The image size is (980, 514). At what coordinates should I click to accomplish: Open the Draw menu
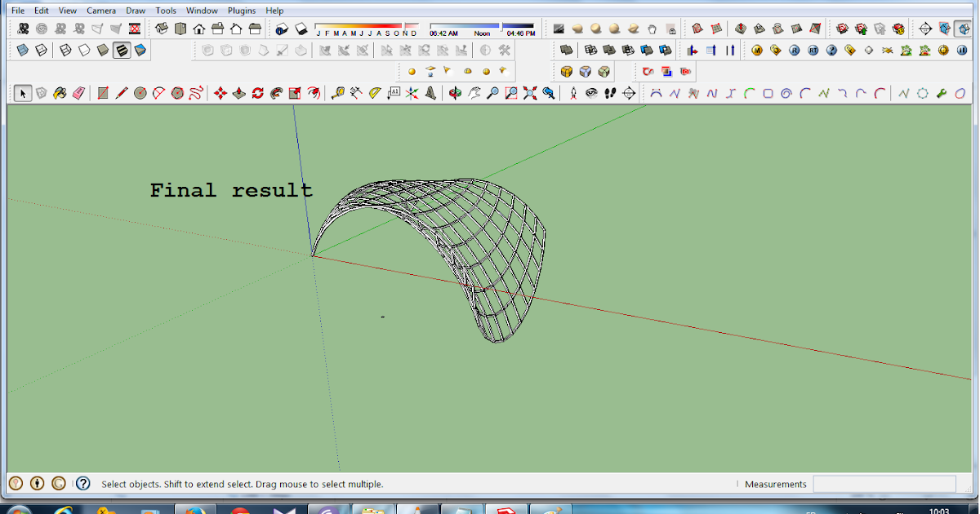coord(136,11)
